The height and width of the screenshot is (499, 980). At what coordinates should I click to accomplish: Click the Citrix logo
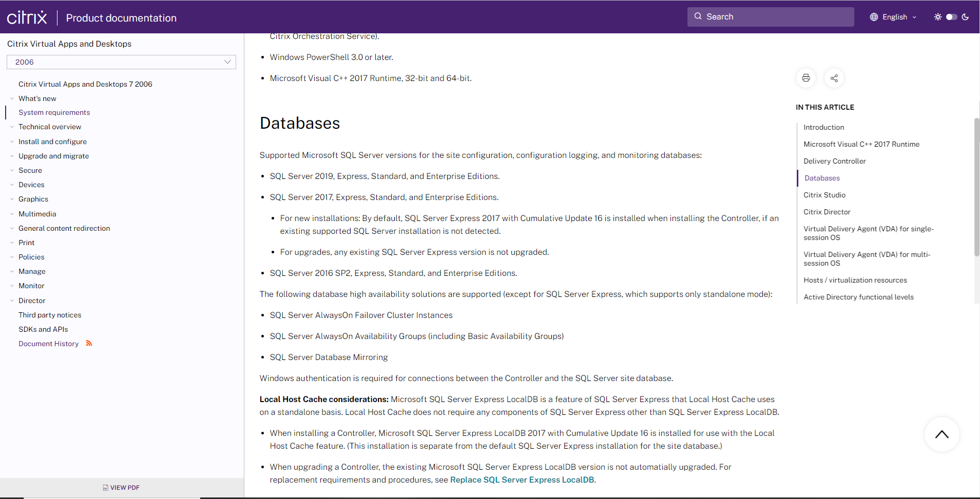pyautogui.click(x=27, y=17)
